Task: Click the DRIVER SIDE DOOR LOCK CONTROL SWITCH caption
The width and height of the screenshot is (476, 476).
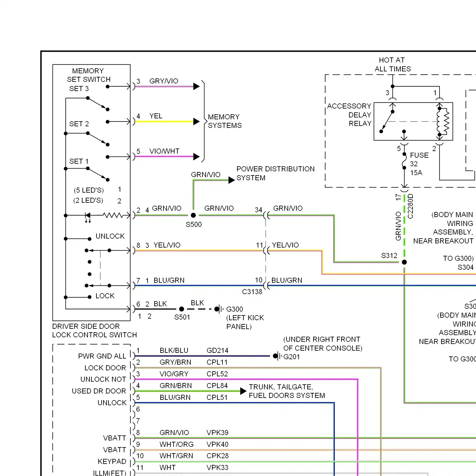Action: [x=95, y=331]
